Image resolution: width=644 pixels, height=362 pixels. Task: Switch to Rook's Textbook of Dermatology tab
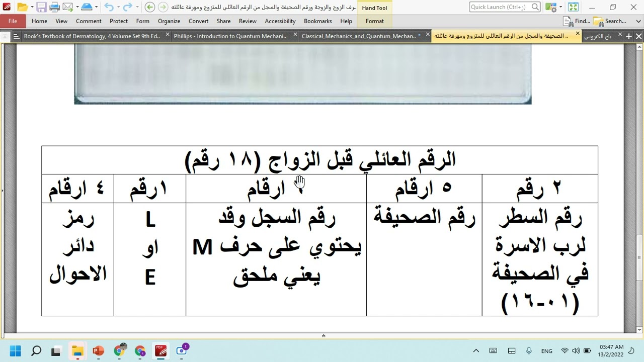click(x=92, y=36)
